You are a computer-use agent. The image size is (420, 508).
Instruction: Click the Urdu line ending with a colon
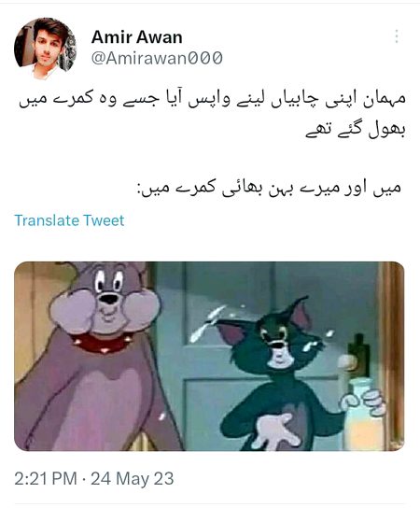[270, 188]
